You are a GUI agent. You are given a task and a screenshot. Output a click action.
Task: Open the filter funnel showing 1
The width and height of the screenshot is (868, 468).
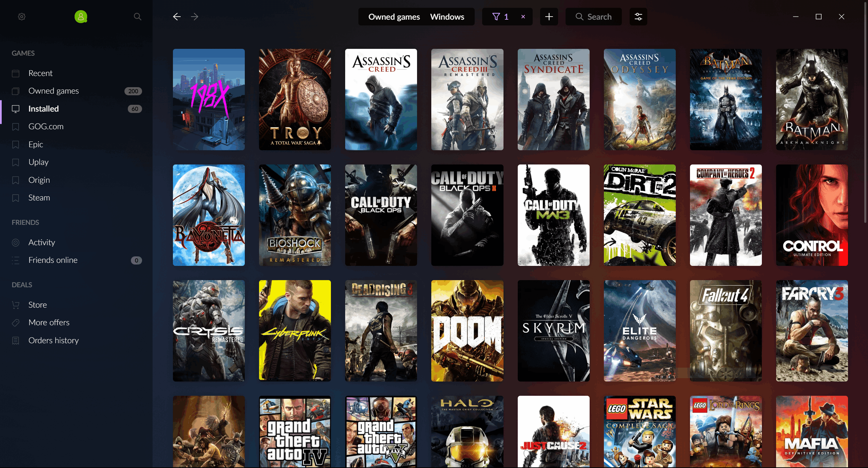tap(500, 17)
